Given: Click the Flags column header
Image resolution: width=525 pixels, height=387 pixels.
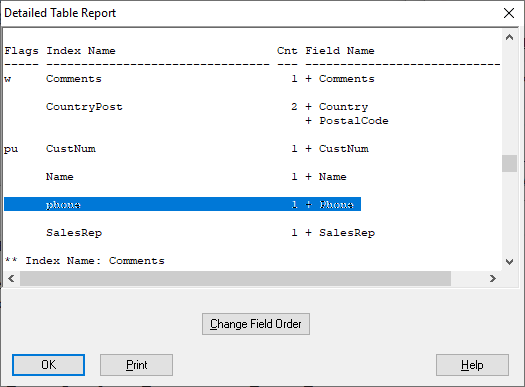Looking at the screenshot, I should pos(21,51).
